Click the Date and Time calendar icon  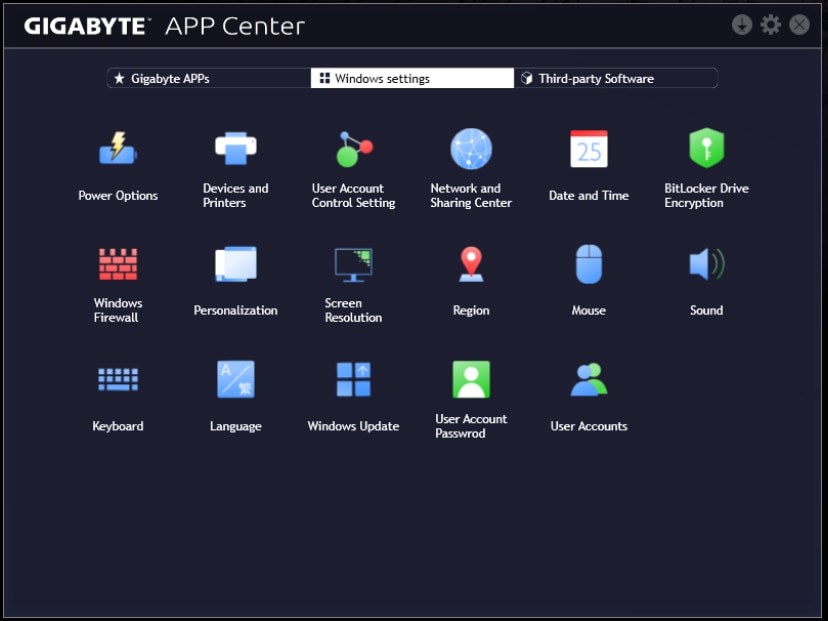tap(588, 149)
